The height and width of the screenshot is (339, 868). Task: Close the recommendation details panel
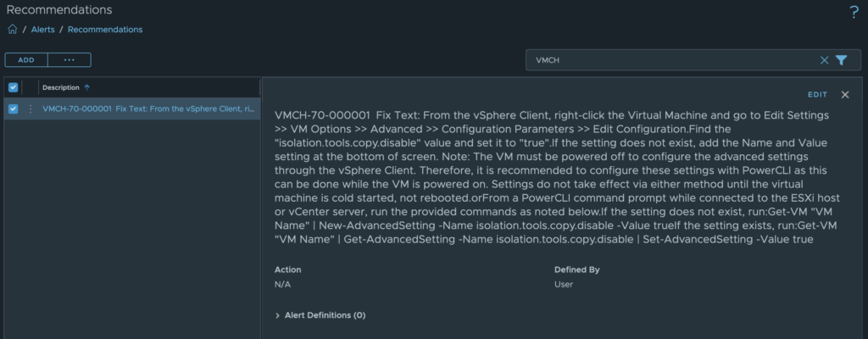(x=845, y=95)
